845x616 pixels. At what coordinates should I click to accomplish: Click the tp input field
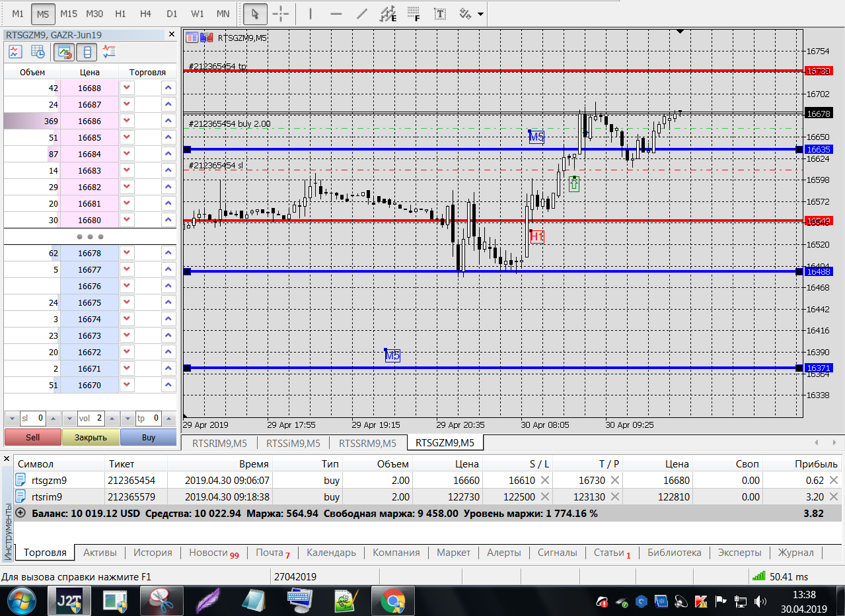pos(149,419)
